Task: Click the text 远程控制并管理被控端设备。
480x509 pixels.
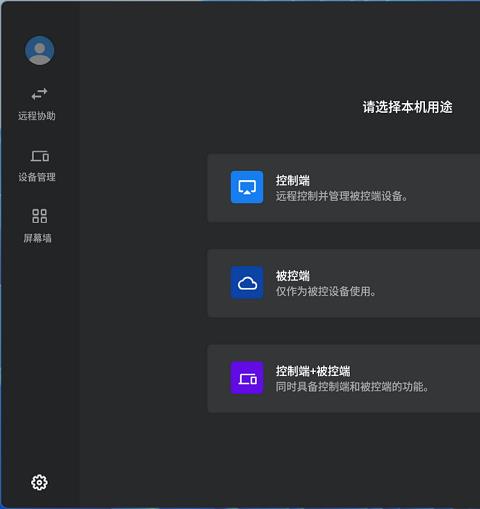Action: [342, 196]
